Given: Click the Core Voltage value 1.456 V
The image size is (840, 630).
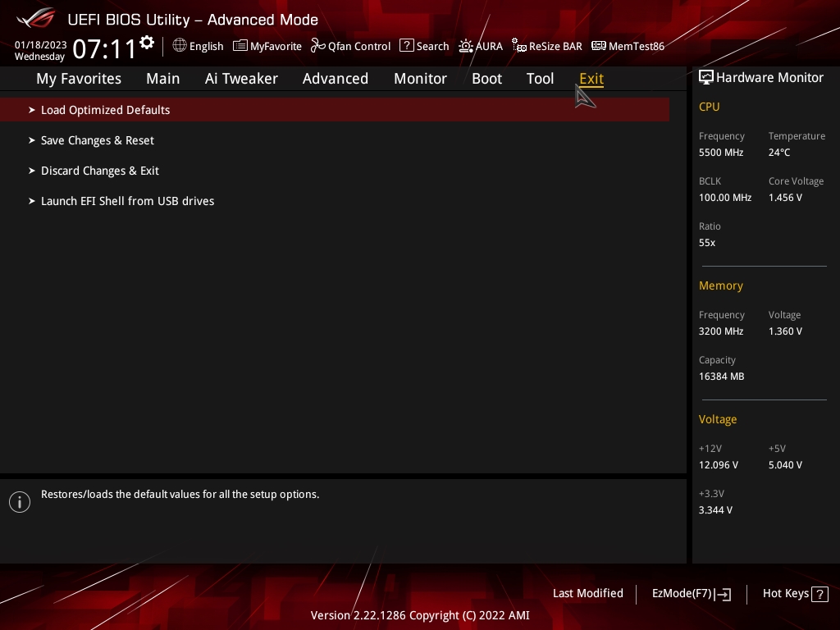Looking at the screenshot, I should pyautogui.click(x=785, y=198).
